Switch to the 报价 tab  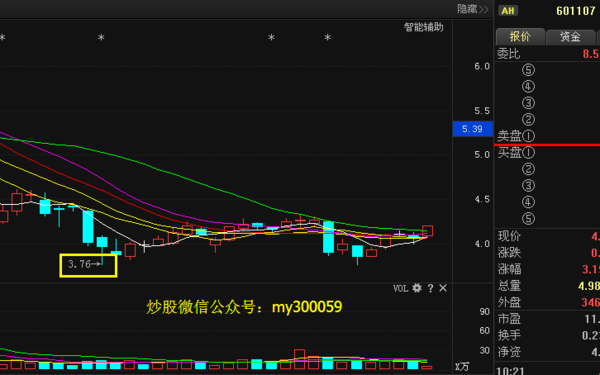click(520, 36)
